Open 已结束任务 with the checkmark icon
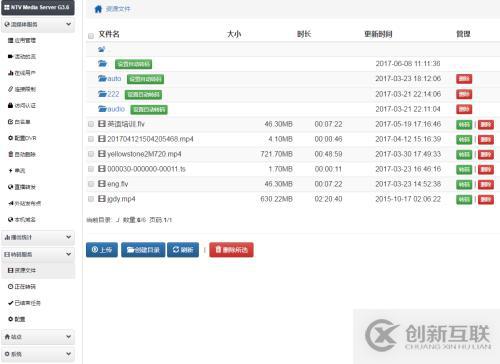This screenshot has height=364, width=500. point(24,303)
